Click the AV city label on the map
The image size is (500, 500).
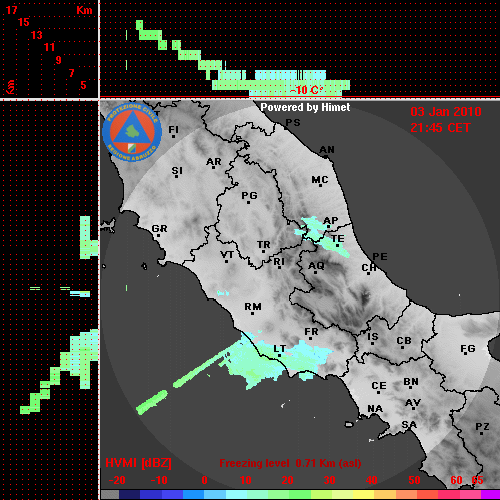tap(413, 403)
